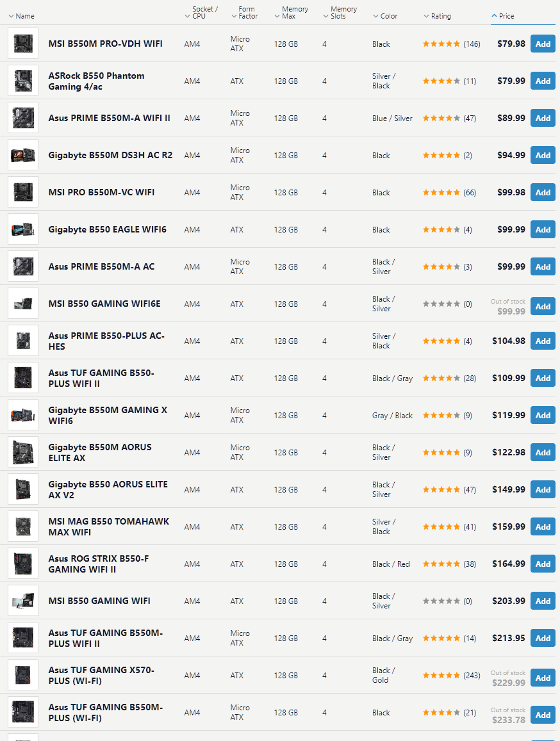The image size is (560, 741).
Task: Open MSI PRO B550M-VC WIFI thumbnail
Action: pyautogui.click(x=23, y=192)
